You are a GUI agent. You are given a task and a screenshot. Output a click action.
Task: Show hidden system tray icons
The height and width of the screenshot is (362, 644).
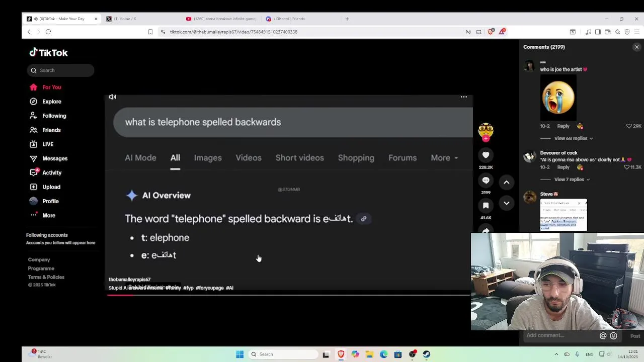556,354
